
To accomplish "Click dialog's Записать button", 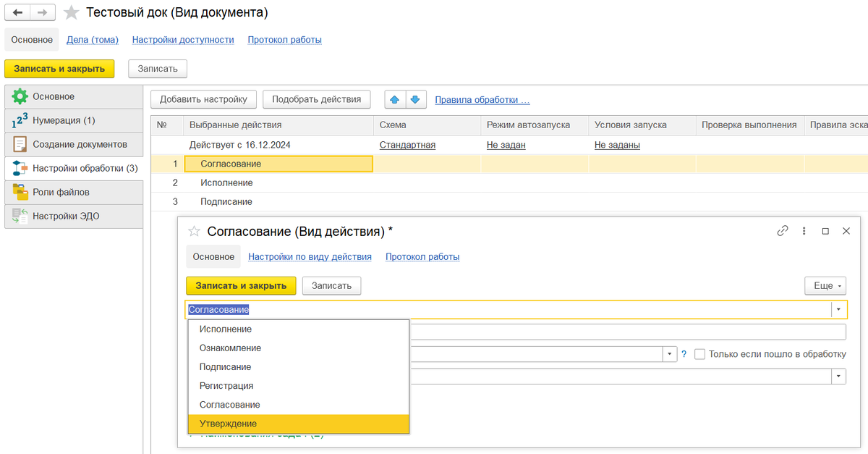I will click(331, 285).
